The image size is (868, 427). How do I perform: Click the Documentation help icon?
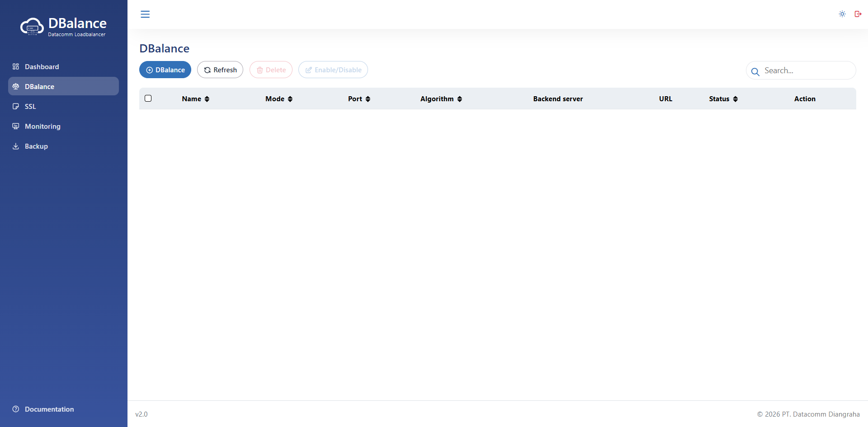coord(16,409)
